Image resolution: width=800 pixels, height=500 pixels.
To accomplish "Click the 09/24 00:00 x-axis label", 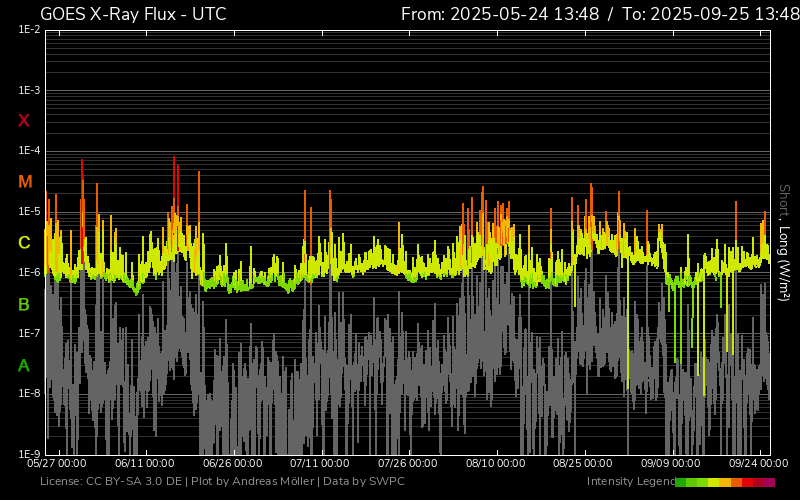I will click(x=759, y=464).
